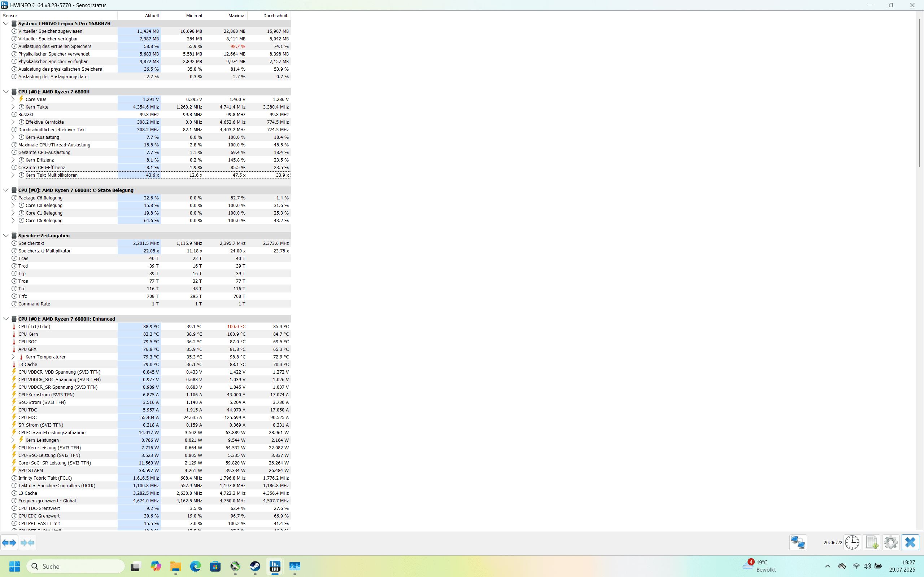Close sensors with the blue X button
The image size is (924, 577).
910,542
